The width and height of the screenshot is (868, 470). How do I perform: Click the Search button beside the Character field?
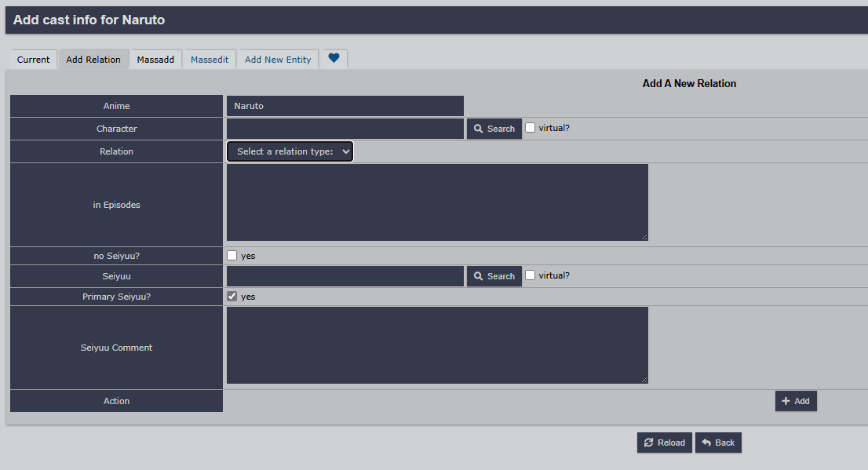click(494, 129)
